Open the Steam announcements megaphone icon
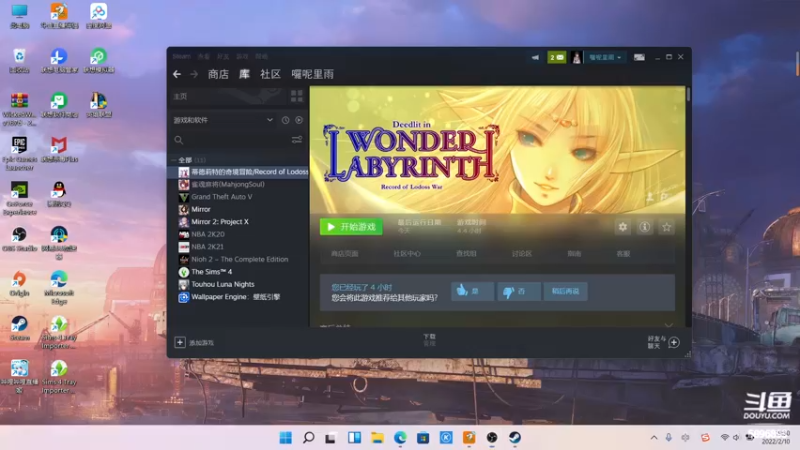 tap(535, 57)
